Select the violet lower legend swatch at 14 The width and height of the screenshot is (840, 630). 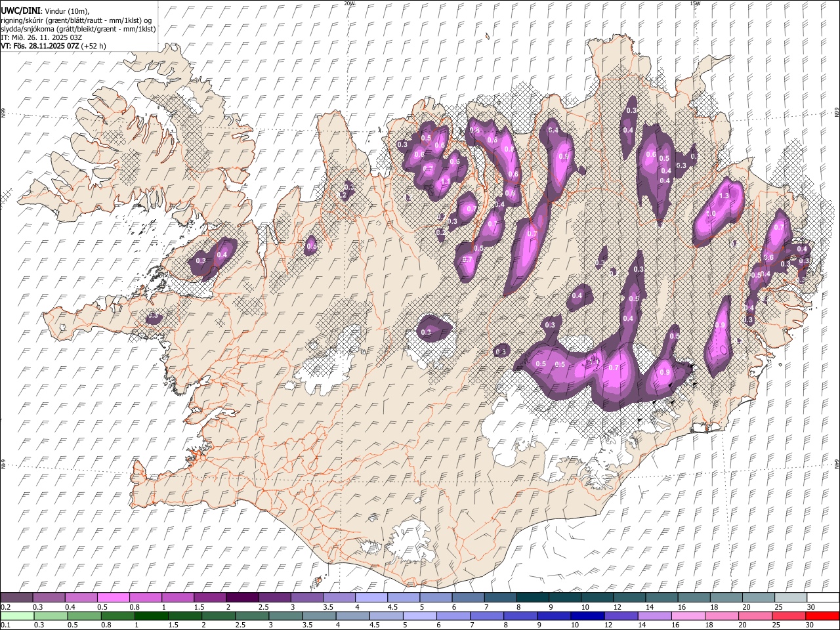point(654,616)
